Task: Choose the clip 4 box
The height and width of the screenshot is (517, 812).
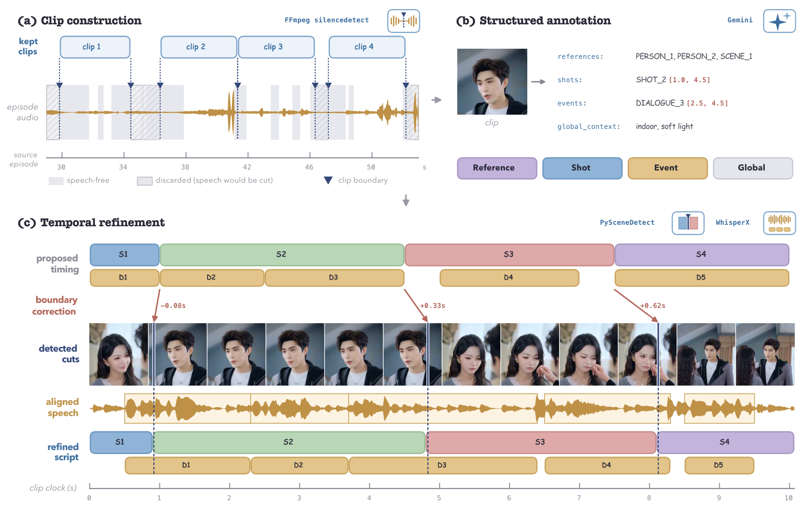Action: (x=367, y=47)
